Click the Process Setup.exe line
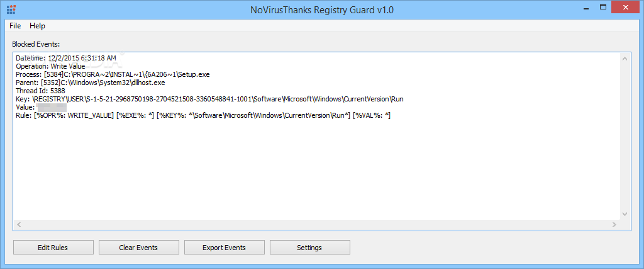 pyautogui.click(x=113, y=74)
